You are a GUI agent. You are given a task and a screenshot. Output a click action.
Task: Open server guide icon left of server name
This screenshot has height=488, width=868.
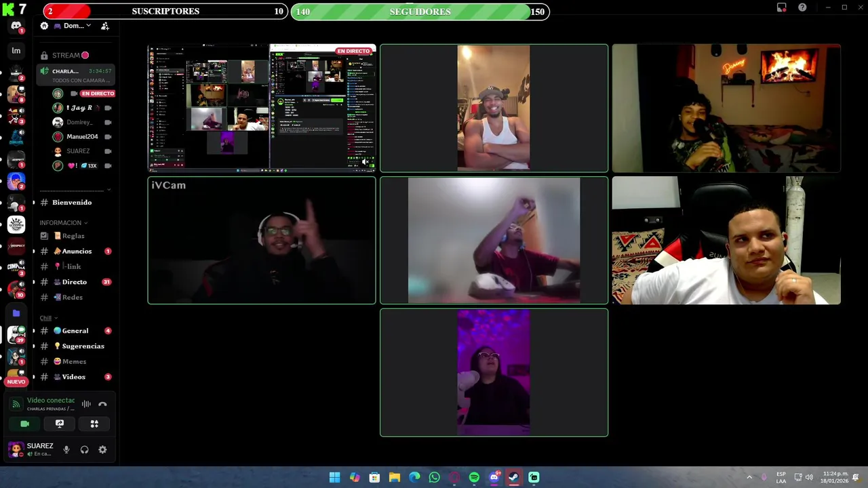point(44,26)
